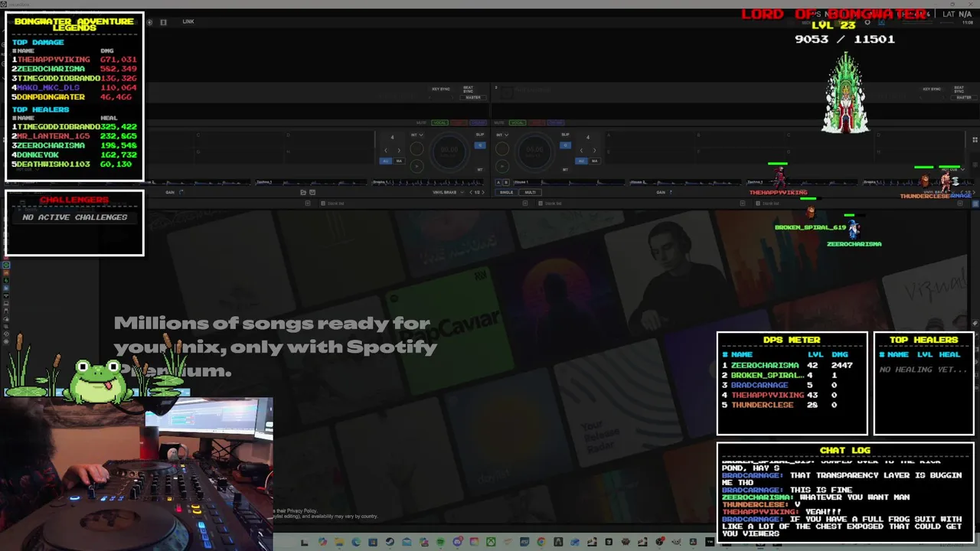Toggle deck 1 quantize Q button
The height and width of the screenshot is (551, 980).
[480, 145]
